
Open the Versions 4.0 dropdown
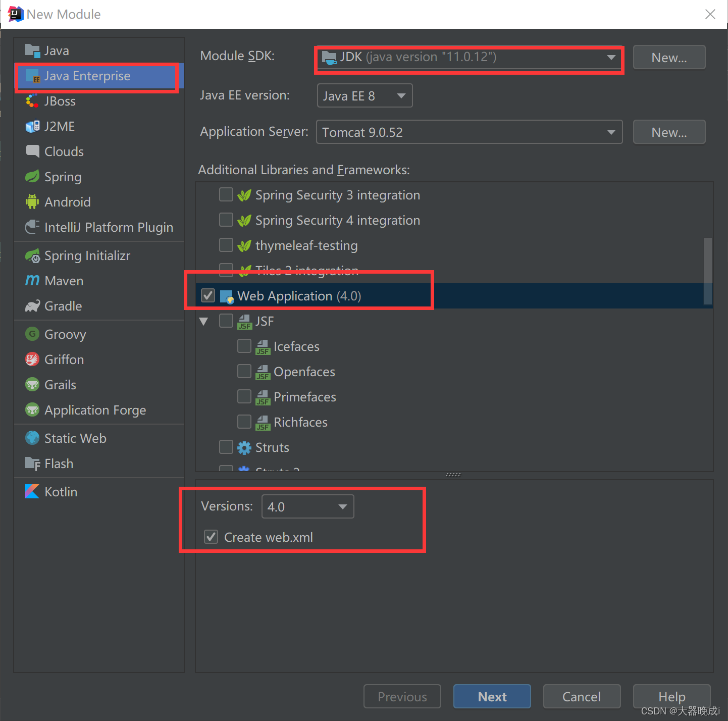pos(307,506)
